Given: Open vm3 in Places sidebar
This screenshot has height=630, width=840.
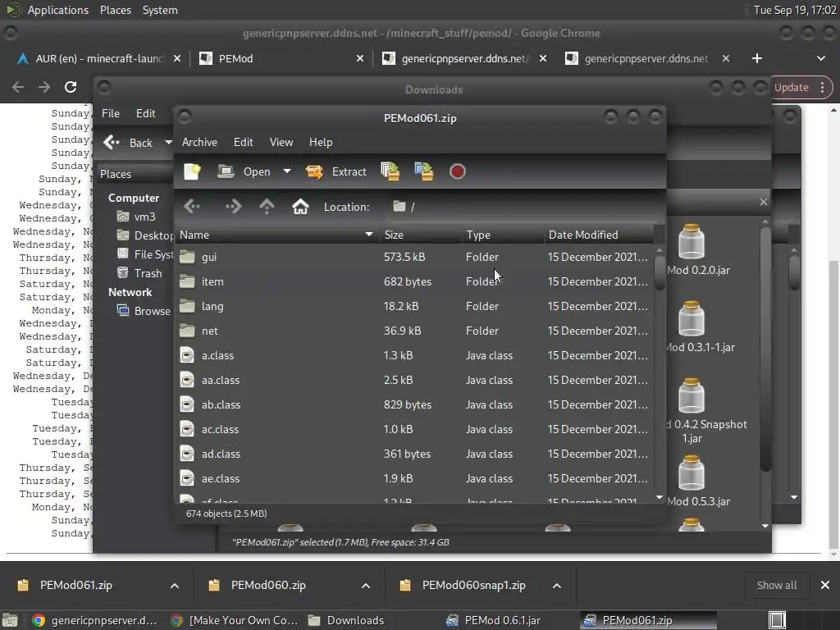Looking at the screenshot, I should [x=137, y=217].
